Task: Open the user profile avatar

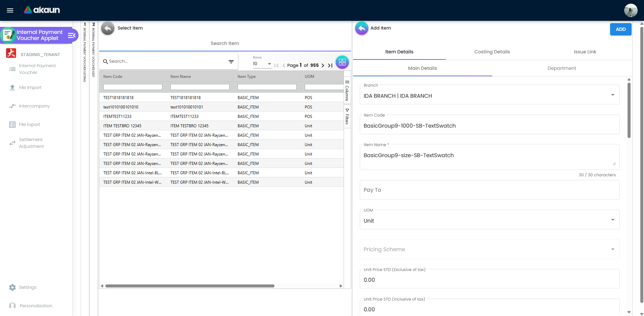Action: click(631, 10)
